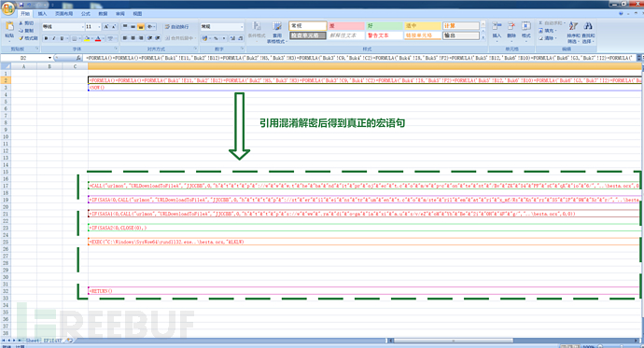Screen dimensions: 644x348
Task: Toggle bold formatting
Action: pyautogui.click(x=46, y=38)
